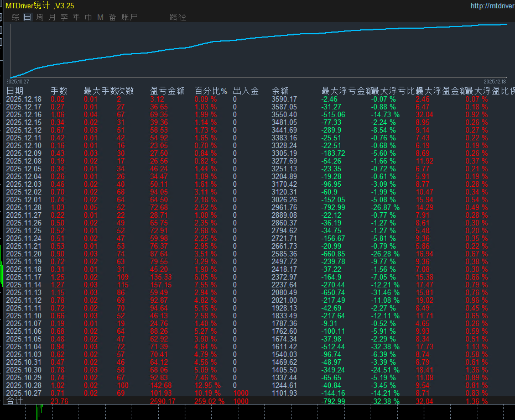The image size is (515, 420).
Task: Select the 2025.11.17 date row
Action: point(24,277)
